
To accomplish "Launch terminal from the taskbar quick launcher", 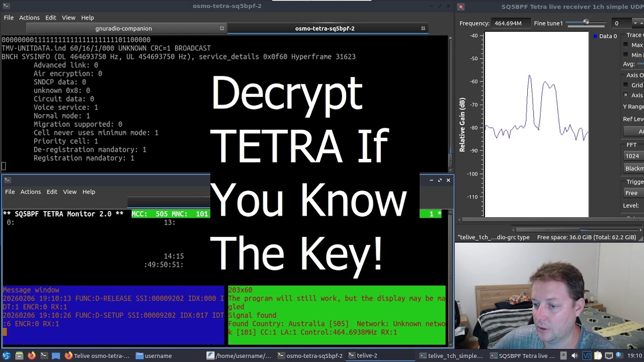I will click(43, 355).
